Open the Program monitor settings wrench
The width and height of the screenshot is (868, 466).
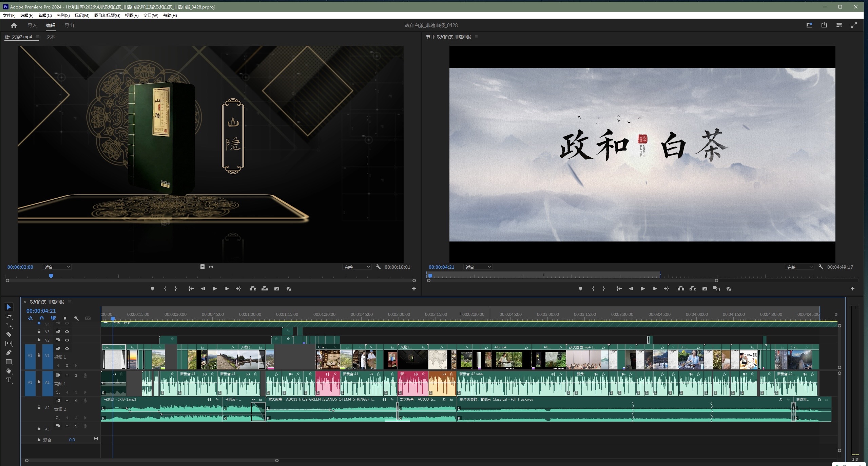pyautogui.click(x=821, y=267)
